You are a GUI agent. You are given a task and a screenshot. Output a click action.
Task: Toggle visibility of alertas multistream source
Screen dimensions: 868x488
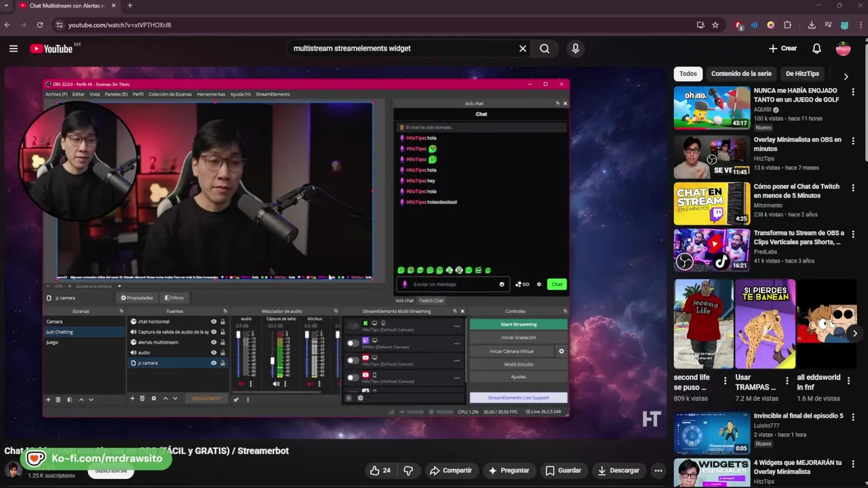tap(214, 342)
